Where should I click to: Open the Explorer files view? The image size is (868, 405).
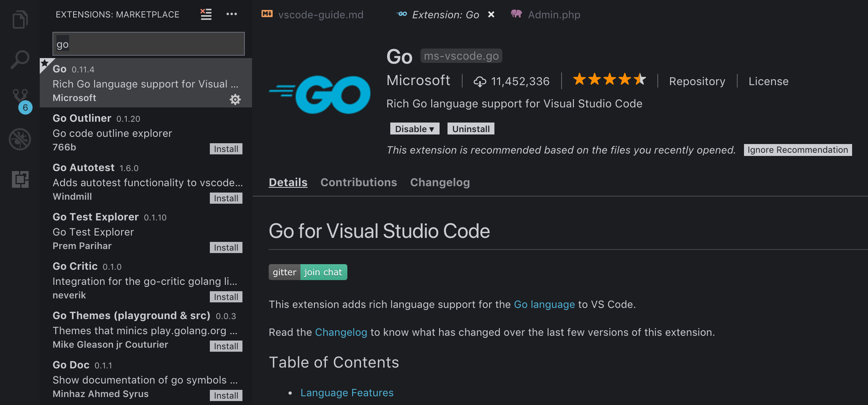pos(20,19)
